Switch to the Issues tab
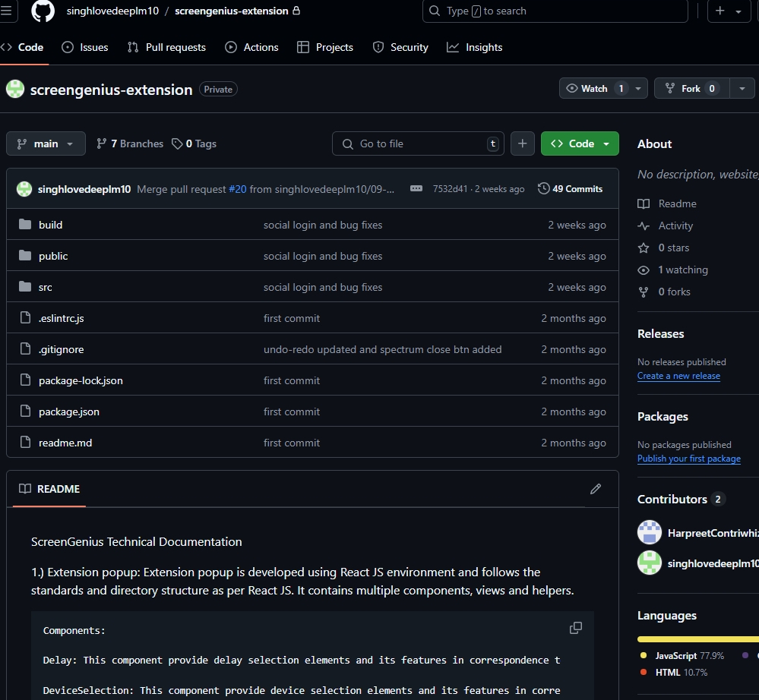Image resolution: width=759 pixels, height=700 pixels. (x=85, y=47)
